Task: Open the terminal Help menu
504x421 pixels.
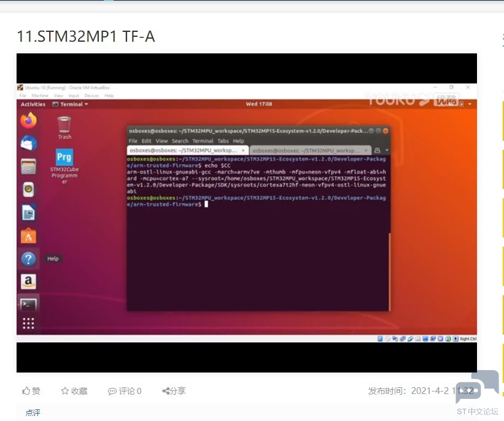Action: click(x=238, y=141)
